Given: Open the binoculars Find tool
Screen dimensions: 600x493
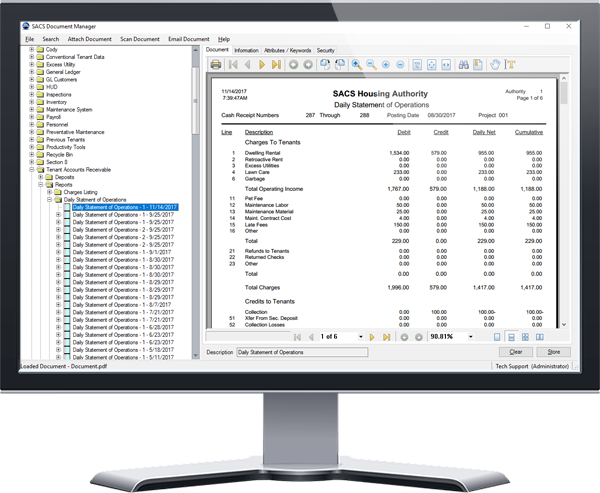Looking at the screenshot, I should (x=467, y=64).
